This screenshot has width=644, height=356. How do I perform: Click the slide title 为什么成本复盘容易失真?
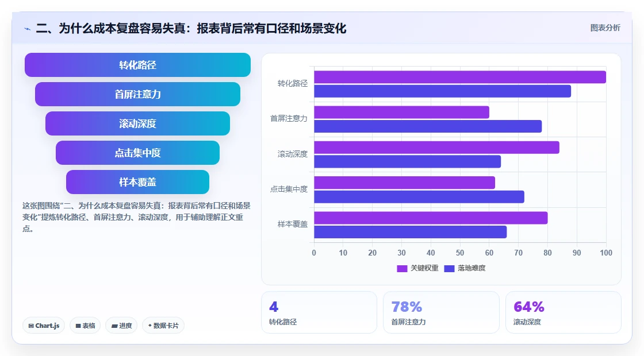click(x=191, y=28)
